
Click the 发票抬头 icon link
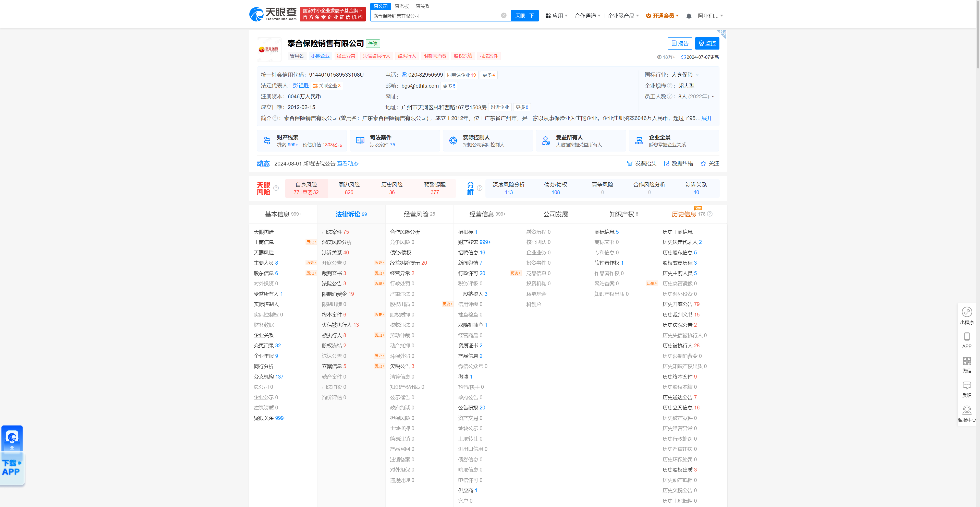coord(641,164)
